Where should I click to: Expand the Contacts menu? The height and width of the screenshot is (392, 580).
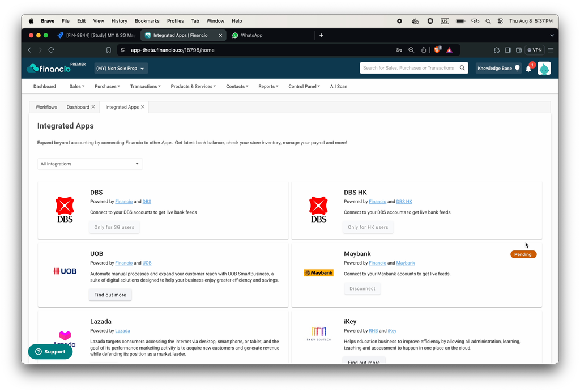[237, 87]
